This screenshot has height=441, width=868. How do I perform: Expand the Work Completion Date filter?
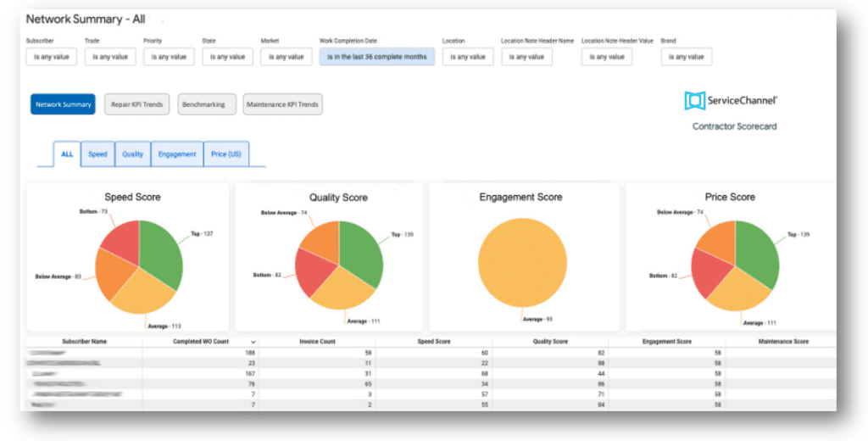376,57
